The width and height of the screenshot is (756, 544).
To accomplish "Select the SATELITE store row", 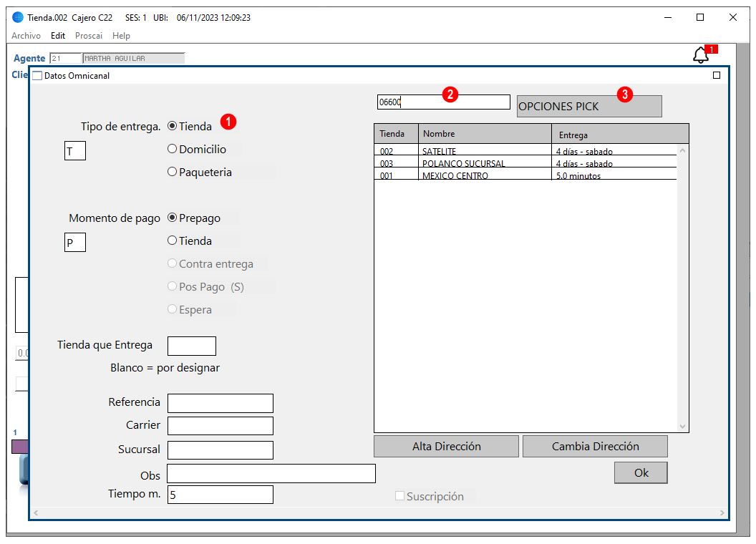I will [525, 150].
